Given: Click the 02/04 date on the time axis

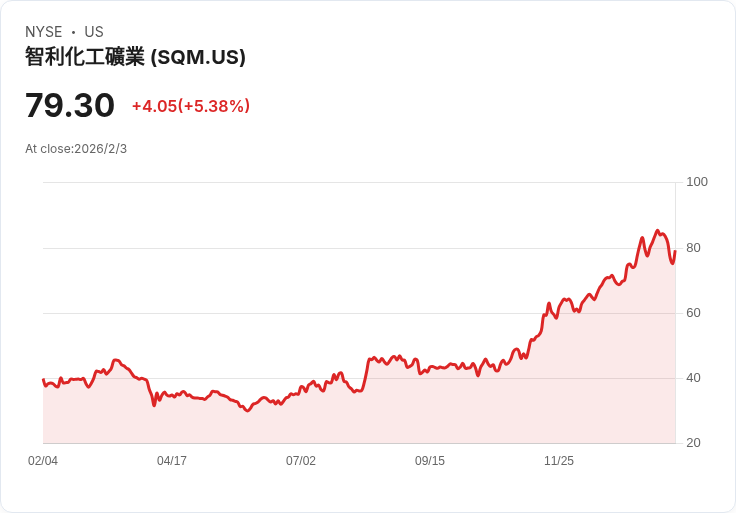Looking at the screenshot, I should (x=43, y=461).
